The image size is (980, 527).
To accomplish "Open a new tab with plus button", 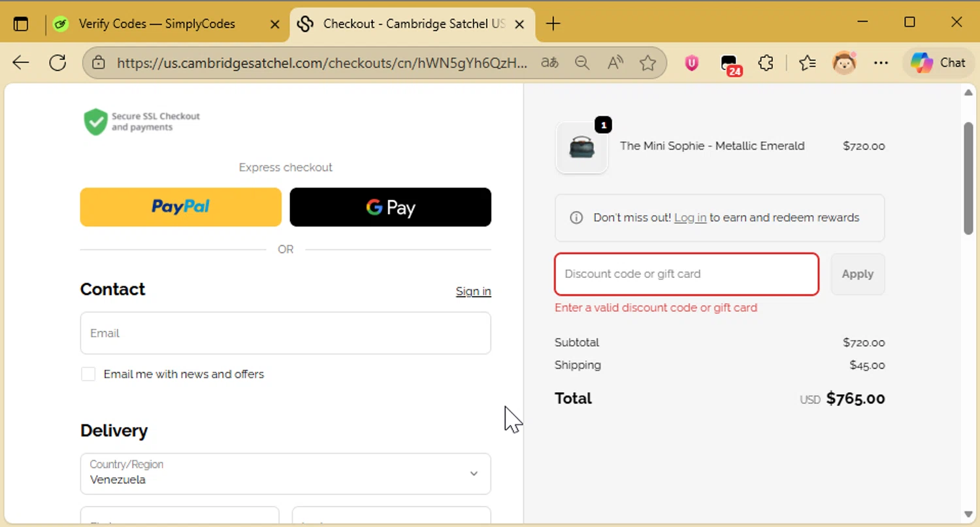I will tap(553, 24).
